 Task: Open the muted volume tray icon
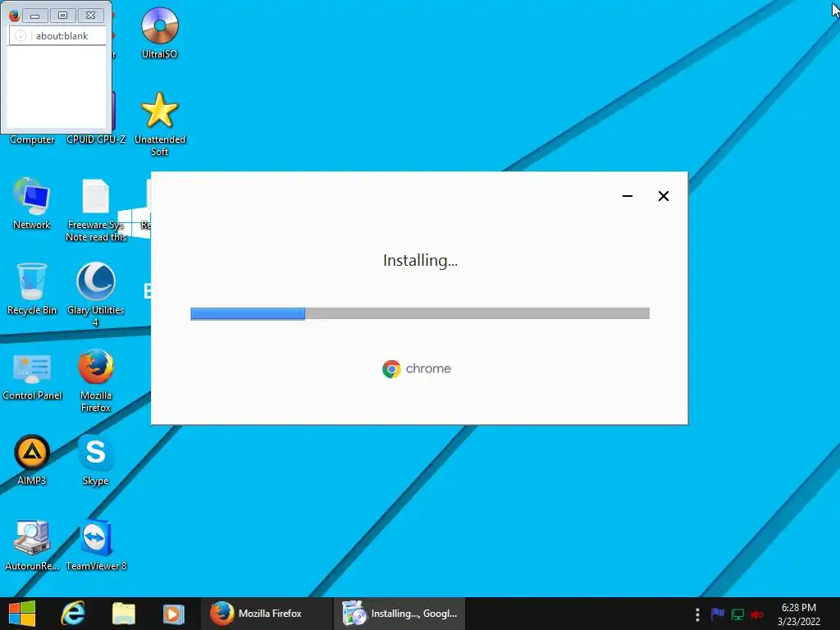(757, 614)
